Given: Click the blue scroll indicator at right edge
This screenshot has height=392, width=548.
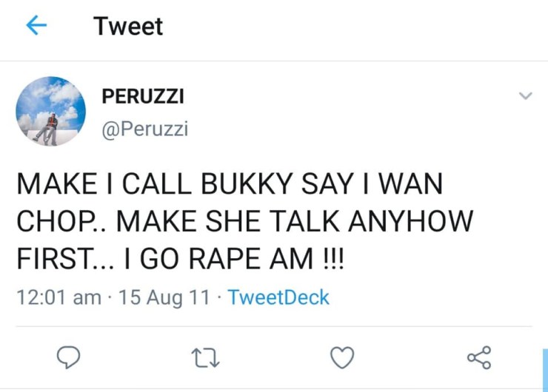Looking at the screenshot, I should pos(544,370).
